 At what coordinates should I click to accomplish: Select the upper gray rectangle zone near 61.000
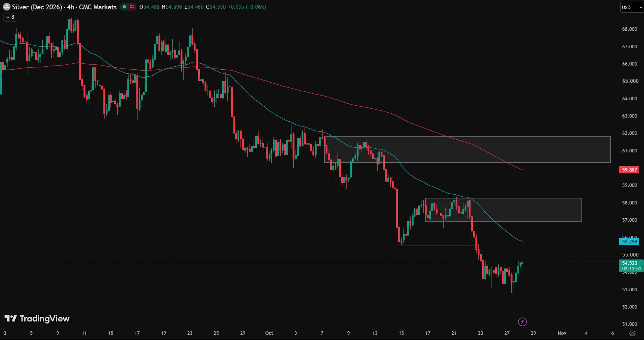coord(467,149)
